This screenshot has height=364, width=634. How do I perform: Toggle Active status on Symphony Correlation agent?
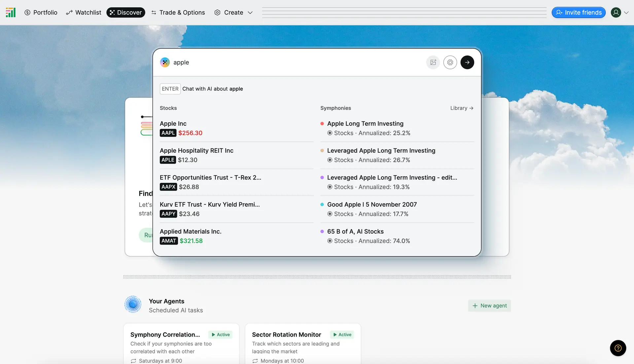(x=221, y=335)
